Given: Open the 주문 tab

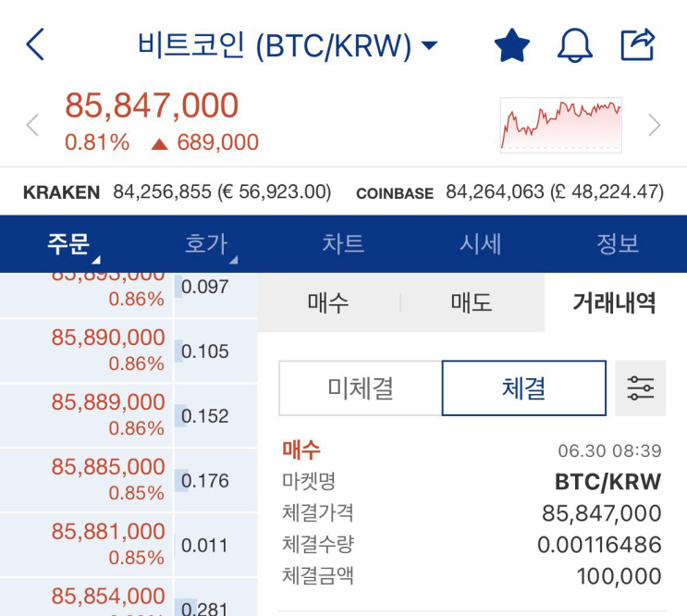Looking at the screenshot, I should pos(69,244).
